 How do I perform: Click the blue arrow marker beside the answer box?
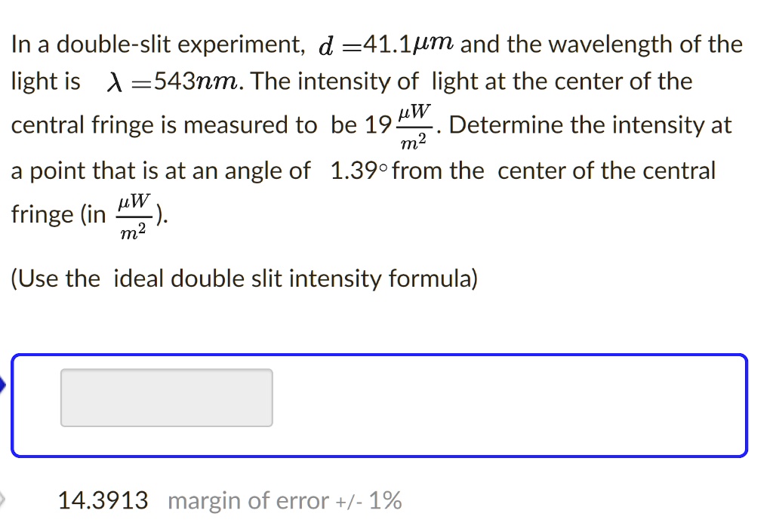click(5, 385)
